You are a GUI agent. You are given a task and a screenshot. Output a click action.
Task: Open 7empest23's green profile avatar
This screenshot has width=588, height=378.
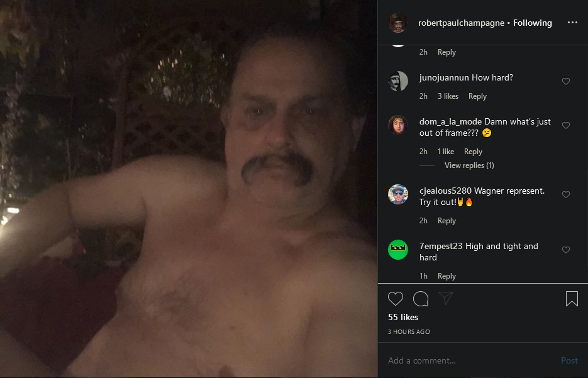point(398,250)
